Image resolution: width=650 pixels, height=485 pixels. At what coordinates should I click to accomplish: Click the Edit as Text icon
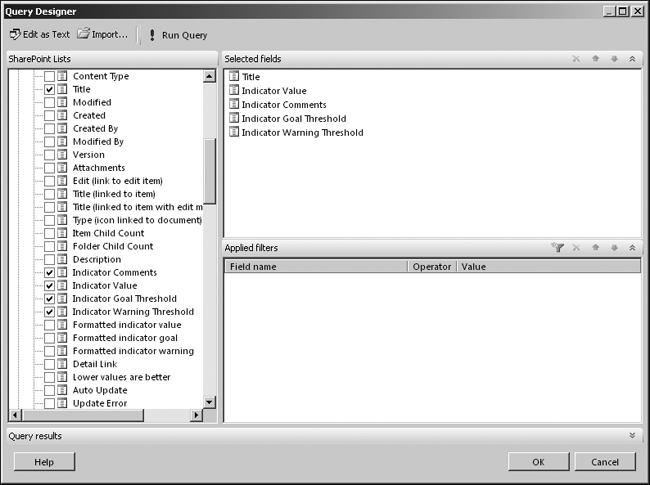tap(15, 34)
